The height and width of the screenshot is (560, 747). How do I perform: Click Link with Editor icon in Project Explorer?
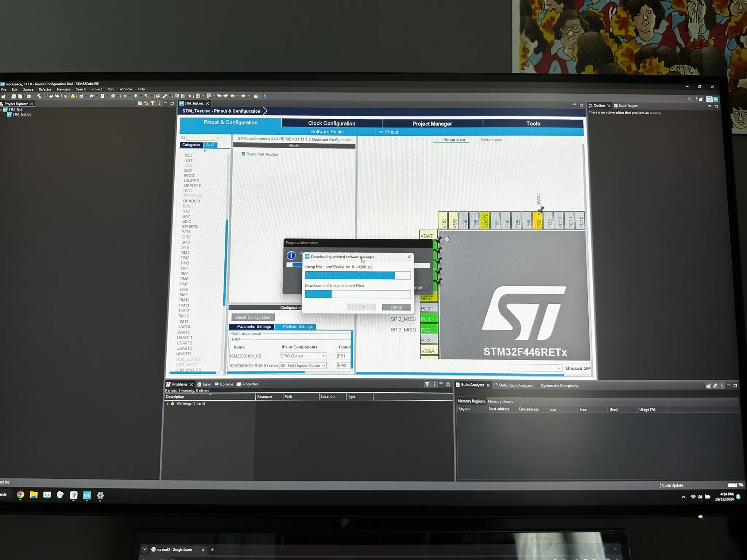point(146,104)
